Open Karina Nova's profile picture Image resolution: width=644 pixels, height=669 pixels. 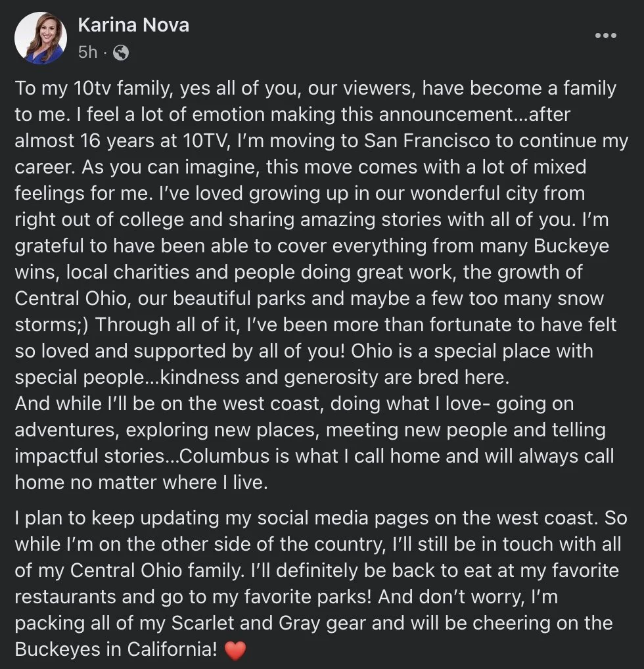pos(41,38)
